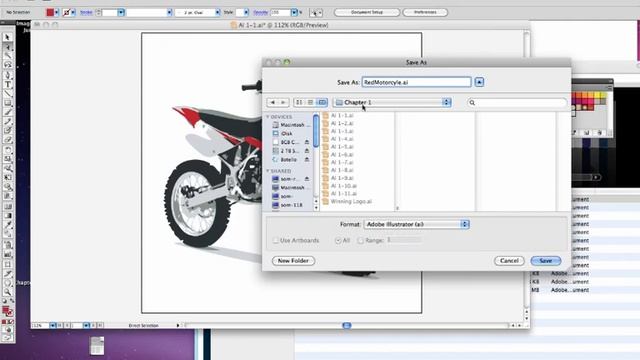640x360 pixels.
Task: Open the brush '2 pt. Oval' dropdown
Action: 218,13
